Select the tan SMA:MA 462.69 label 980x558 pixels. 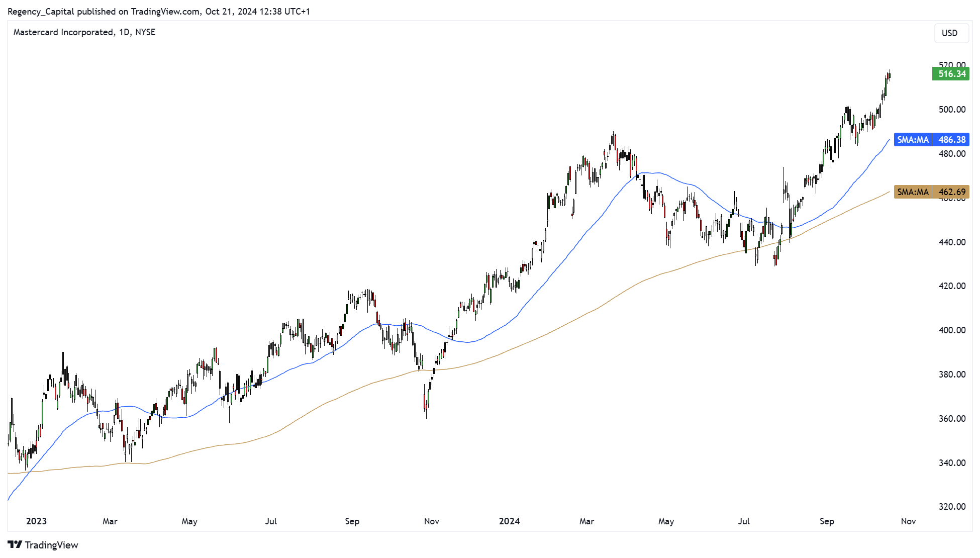coord(931,192)
